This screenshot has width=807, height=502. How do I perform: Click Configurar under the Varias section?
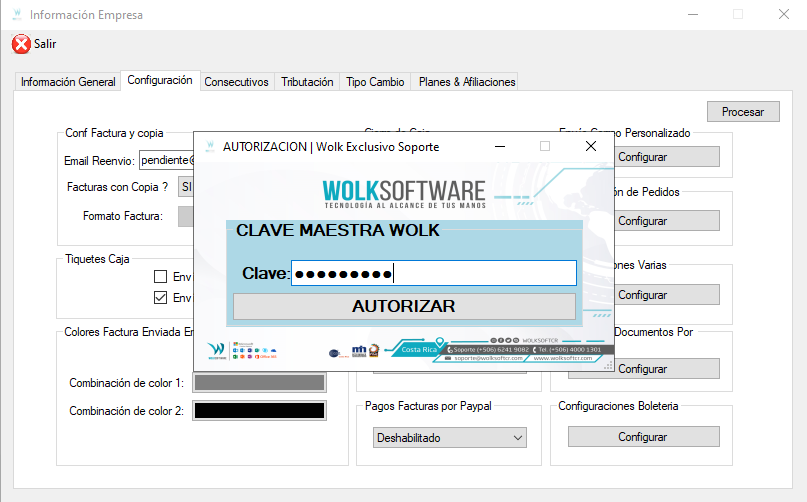(x=667, y=295)
